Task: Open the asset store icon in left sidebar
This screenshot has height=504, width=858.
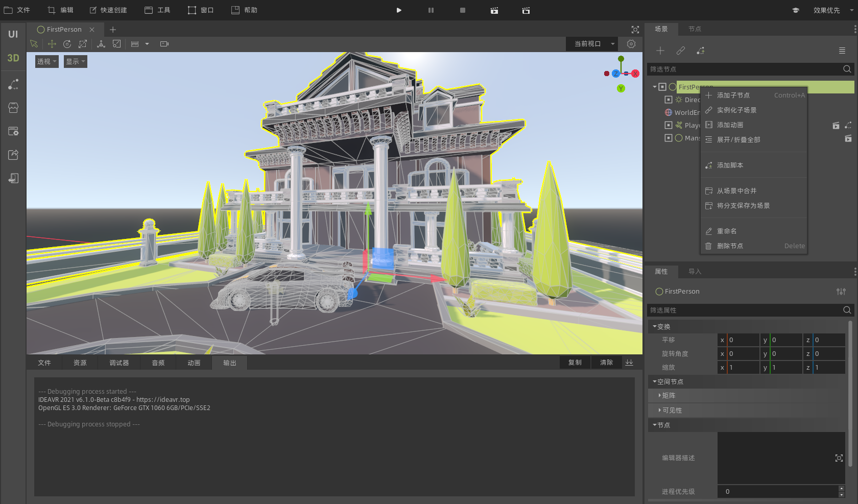Action: coord(13,108)
